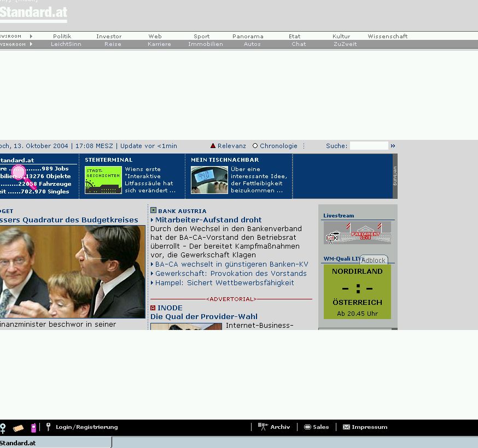Image resolution: width=478 pixels, height=448 pixels.
Task: Go to the Autos section
Action: pos(252,44)
